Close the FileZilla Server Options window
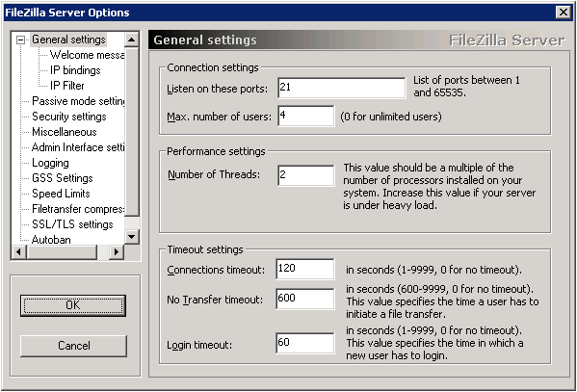 click(563, 13)
